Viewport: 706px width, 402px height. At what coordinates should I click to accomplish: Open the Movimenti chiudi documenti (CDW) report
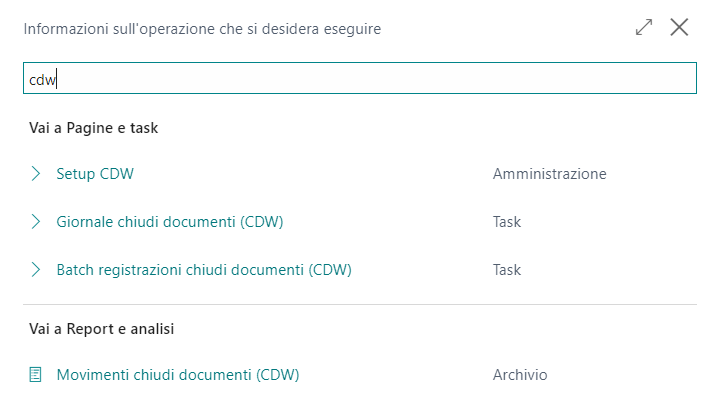coord(178,375)
